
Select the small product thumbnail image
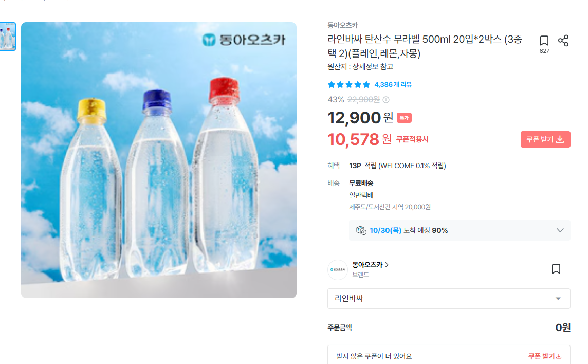coord(8,37)
